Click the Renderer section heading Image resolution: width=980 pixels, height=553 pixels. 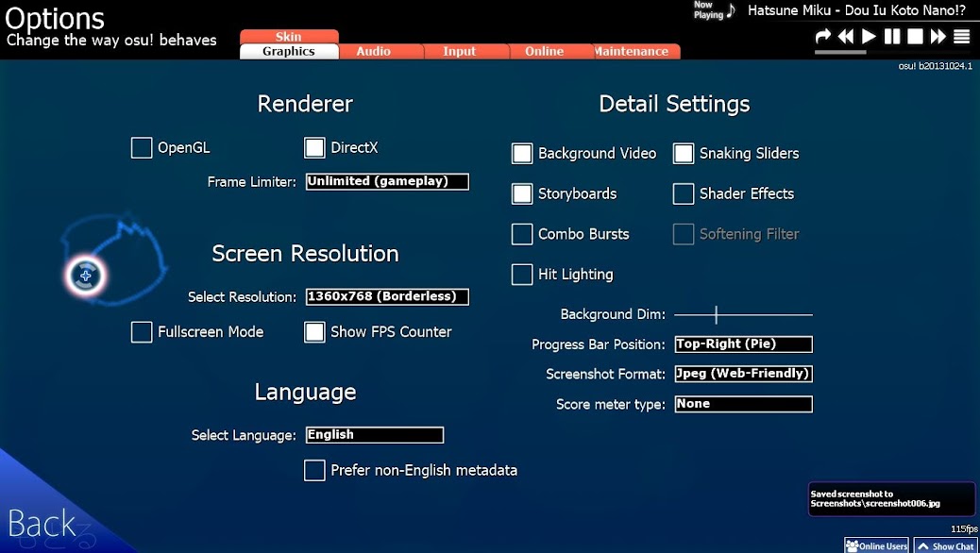(x=305, y=104)
